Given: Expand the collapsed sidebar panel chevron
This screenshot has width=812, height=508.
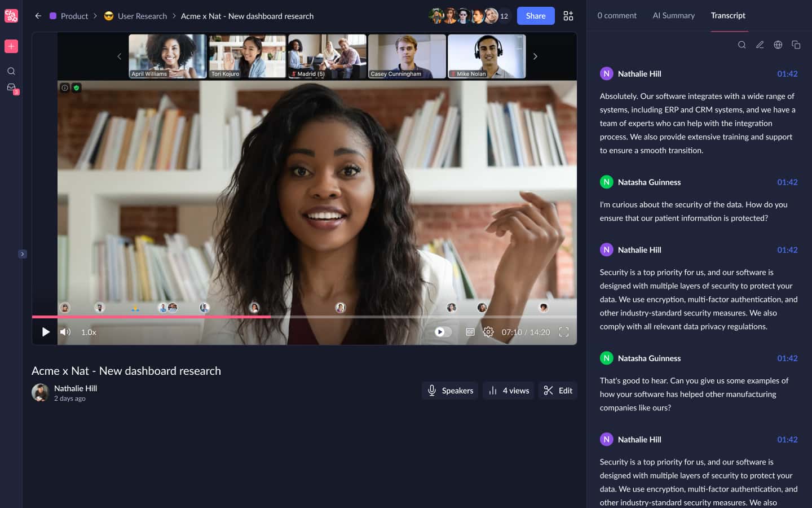Looking at the screenshot, I should [x=23, y=254].
